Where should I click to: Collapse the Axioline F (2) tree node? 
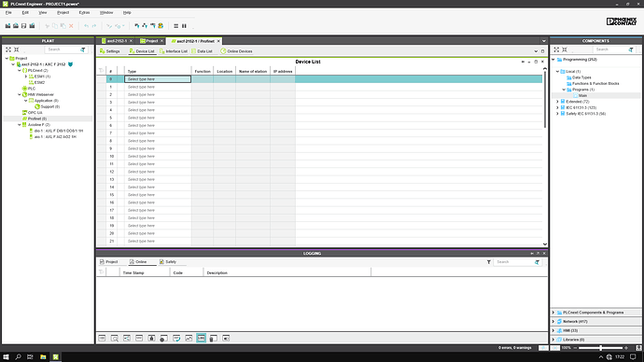tap(20, 125)
